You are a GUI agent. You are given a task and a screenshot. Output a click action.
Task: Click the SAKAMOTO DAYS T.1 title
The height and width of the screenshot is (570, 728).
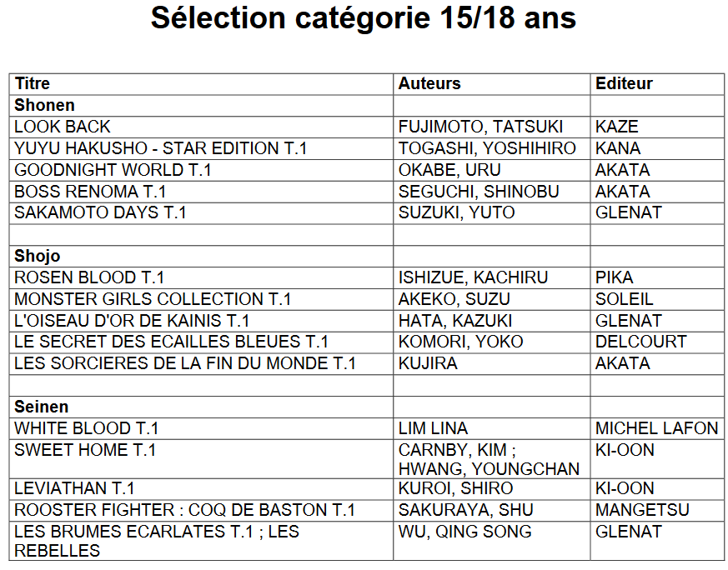(x=100, y=212)
